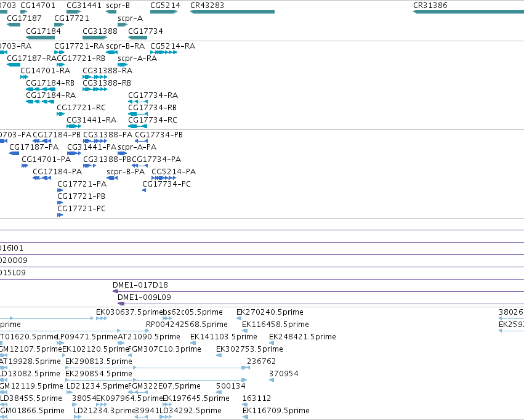Select protein CG17734-PC label
524x420 pixels.
[166, 184]
